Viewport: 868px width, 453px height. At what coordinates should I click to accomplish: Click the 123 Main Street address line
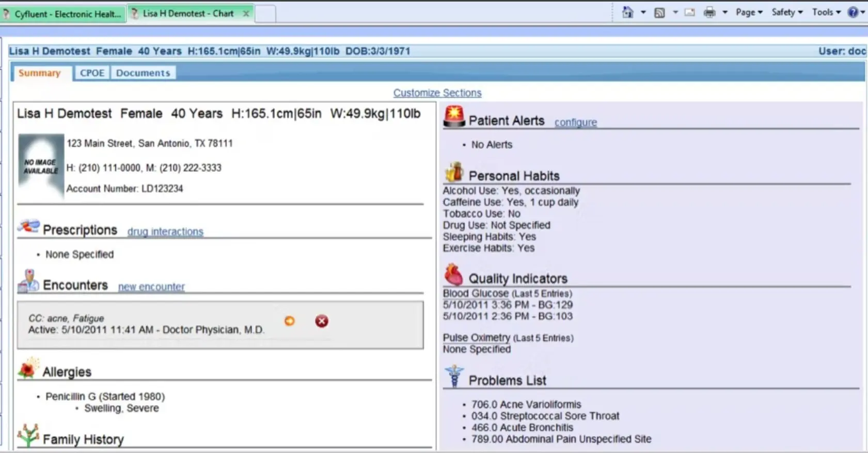(x=150, y=143)
